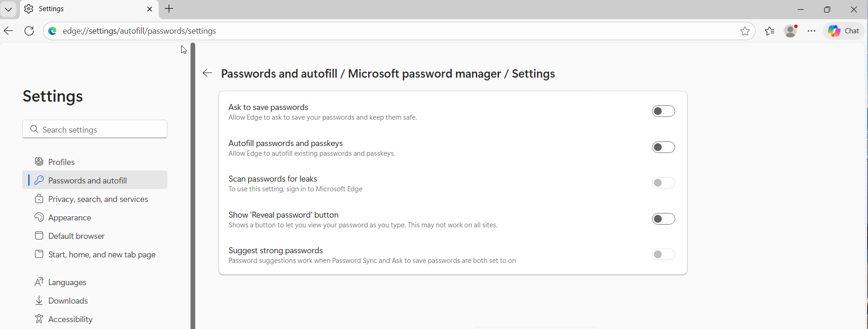Toggle Scan passwords for leaks switch
The height and width of the screenshot is (329, 868).
(664, 183)
